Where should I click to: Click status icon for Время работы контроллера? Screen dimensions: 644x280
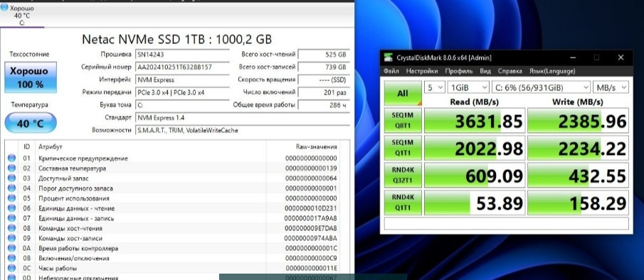11,249
